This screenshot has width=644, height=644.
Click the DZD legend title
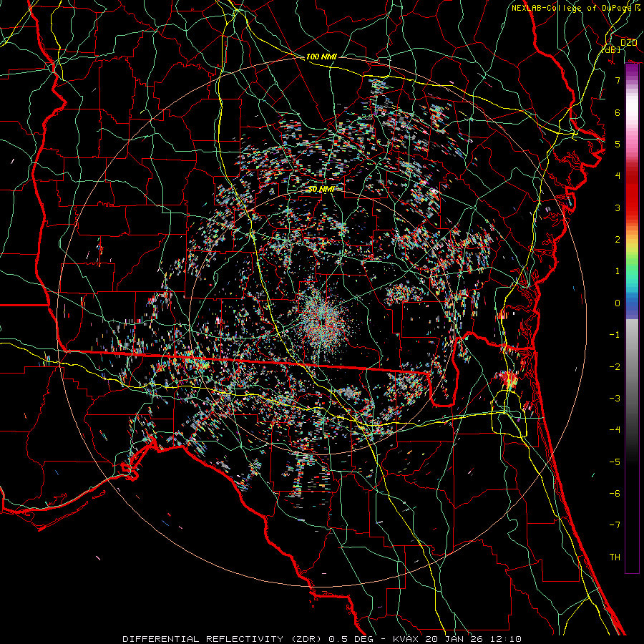click(628, 43)
